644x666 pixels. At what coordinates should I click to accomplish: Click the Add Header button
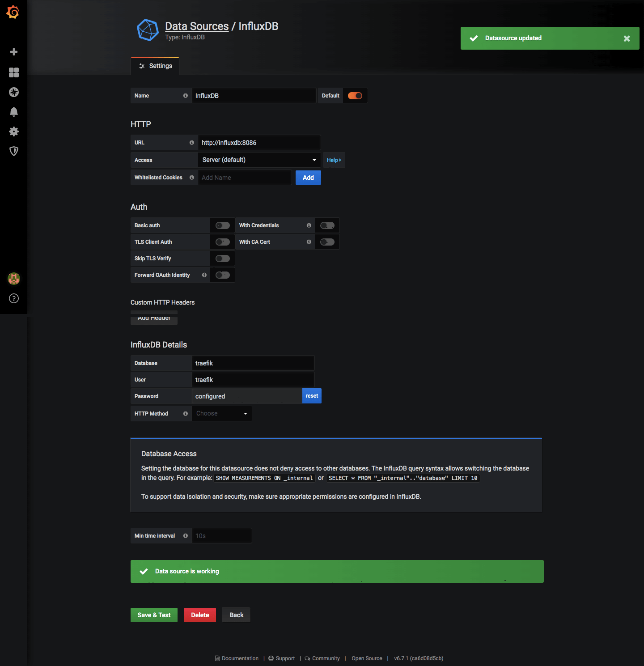click(x=154, y=318)
